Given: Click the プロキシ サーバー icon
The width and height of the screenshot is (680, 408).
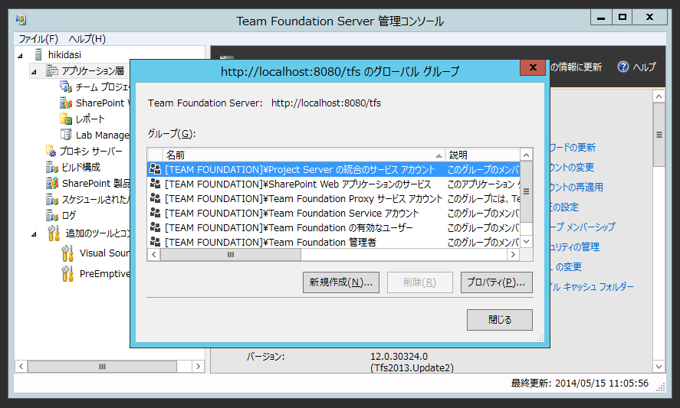Looking at the screenshot, I should click(x=51, y=151).
